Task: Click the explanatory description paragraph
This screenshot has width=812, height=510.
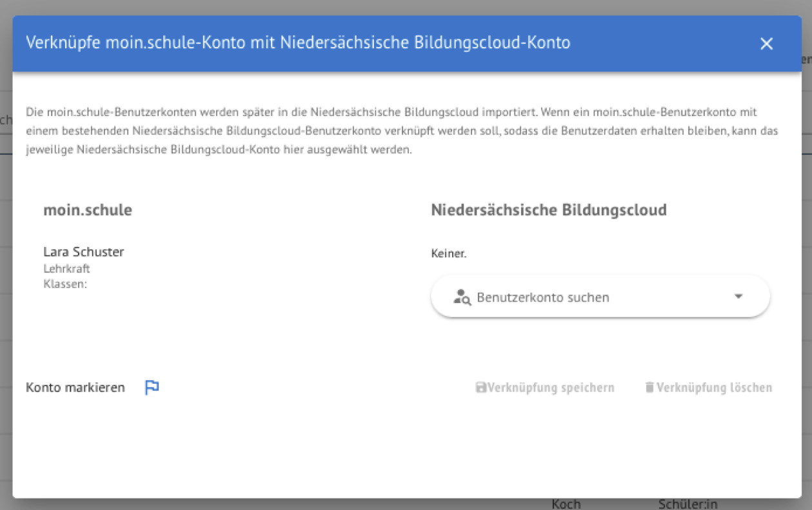Action: pyautogui.click(x=400, y=131)
